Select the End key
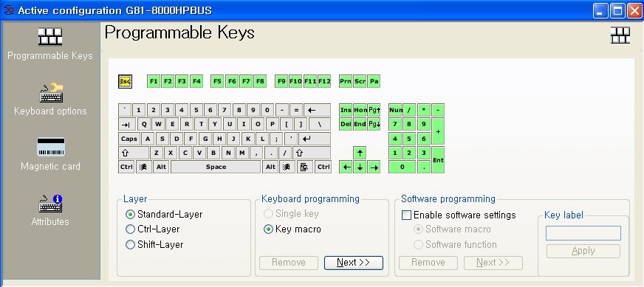 360,124
